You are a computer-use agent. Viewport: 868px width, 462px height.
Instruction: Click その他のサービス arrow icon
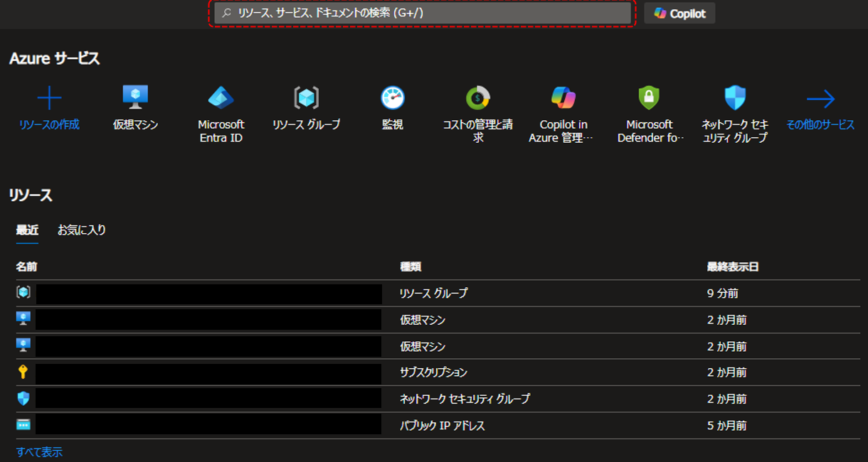(821, 97)
